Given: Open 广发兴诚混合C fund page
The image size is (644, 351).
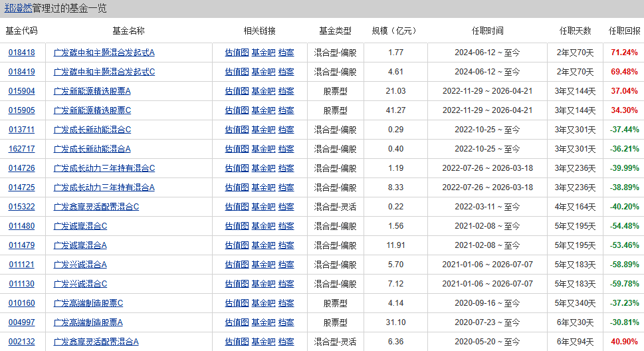Looking at the screenshot, I should [x=80, y=285].
